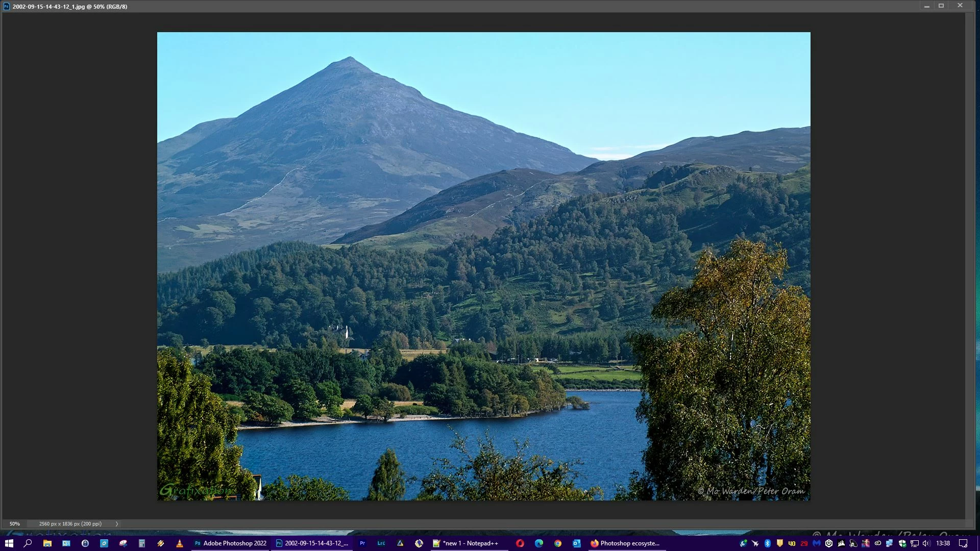This screenshot has width=980, height=551.
Task: Open Calculator from taskbar
Action: [x=142, y=543]
